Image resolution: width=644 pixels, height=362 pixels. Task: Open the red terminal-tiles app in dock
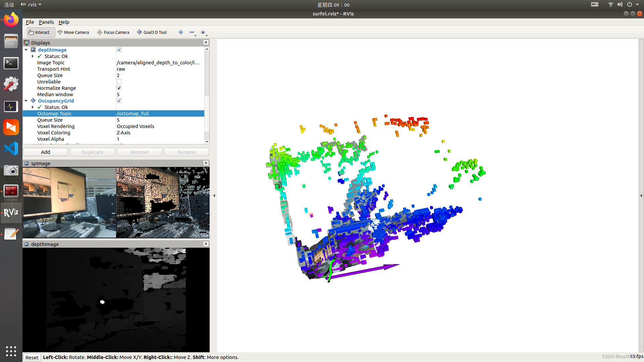coord(11,191)
